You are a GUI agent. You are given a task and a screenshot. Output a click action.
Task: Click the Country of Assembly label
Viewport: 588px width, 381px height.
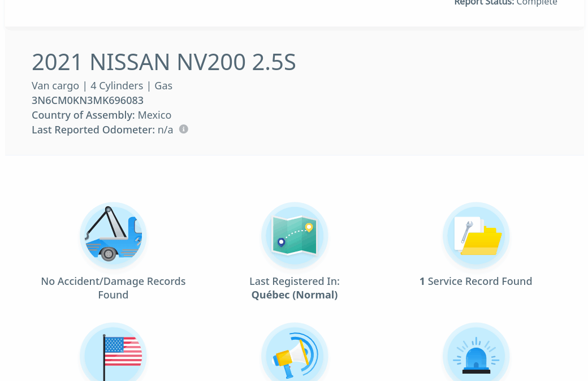(x=83, y=115)
